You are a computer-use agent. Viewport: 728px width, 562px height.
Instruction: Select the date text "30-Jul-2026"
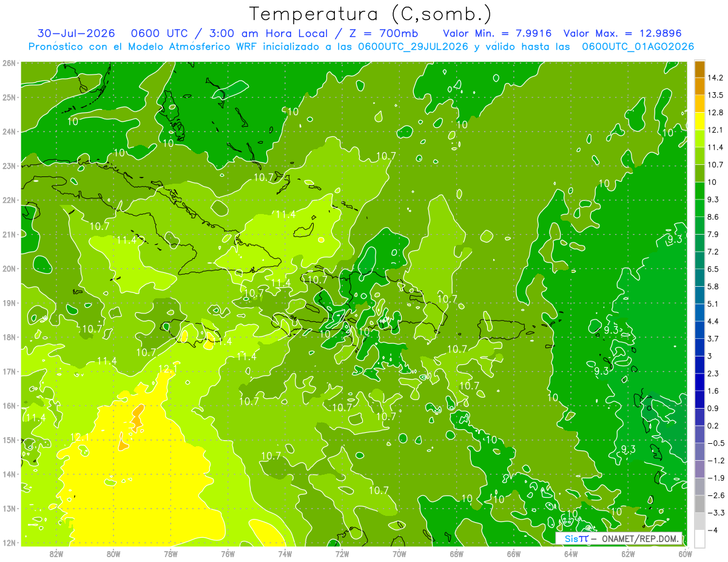coord(76,33)
